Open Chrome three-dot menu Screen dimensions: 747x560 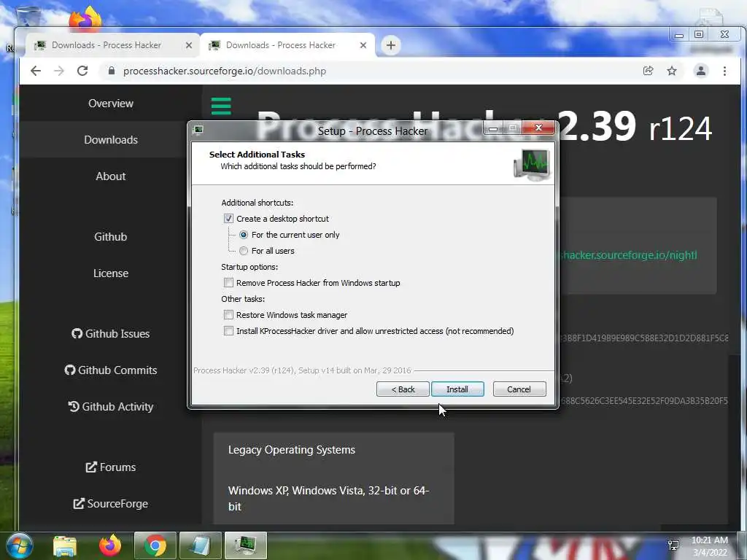tap(724, 71)
